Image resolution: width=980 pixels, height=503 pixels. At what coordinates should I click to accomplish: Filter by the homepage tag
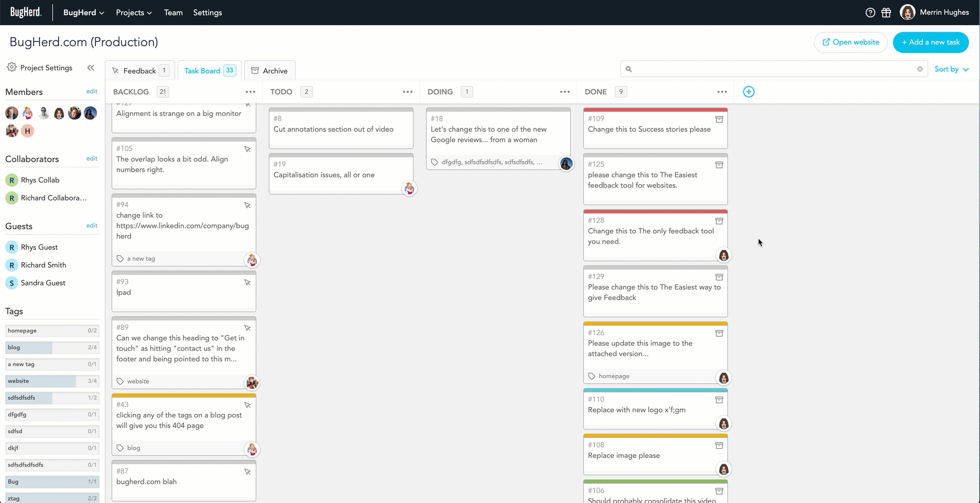(x=52, y=330)
